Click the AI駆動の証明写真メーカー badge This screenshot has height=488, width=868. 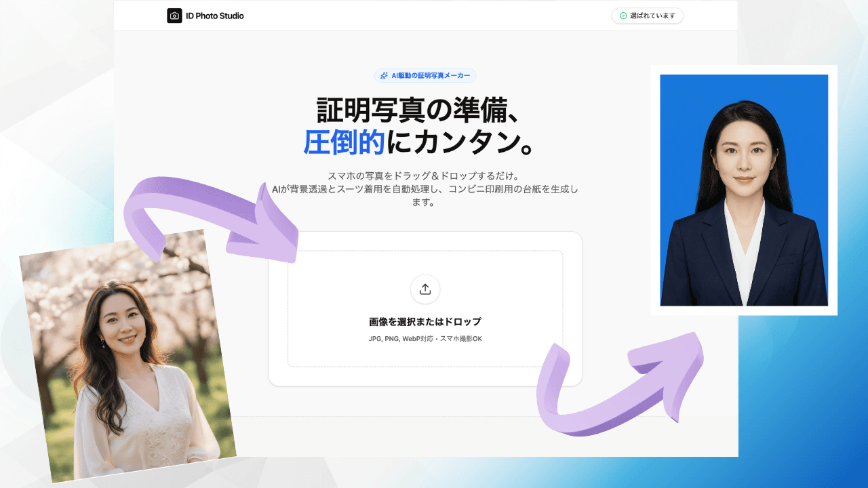(x=425, y=76)
